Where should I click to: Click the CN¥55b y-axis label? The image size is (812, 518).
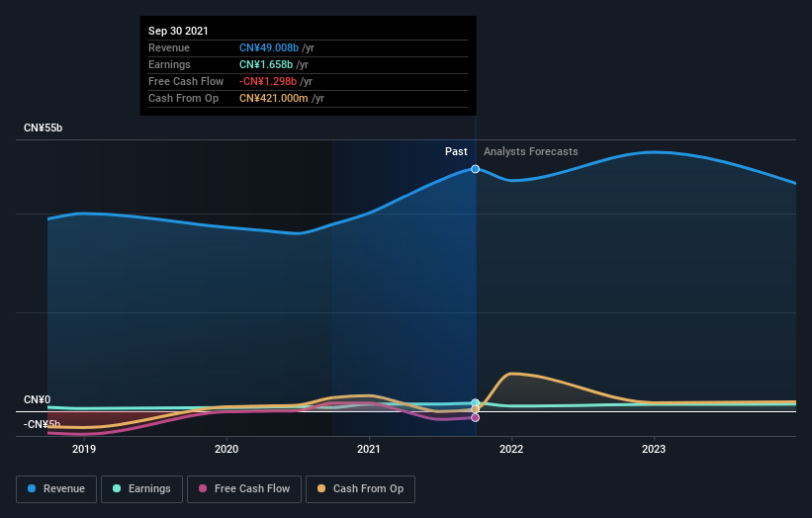pyautogui.click(x=43, y=128)
